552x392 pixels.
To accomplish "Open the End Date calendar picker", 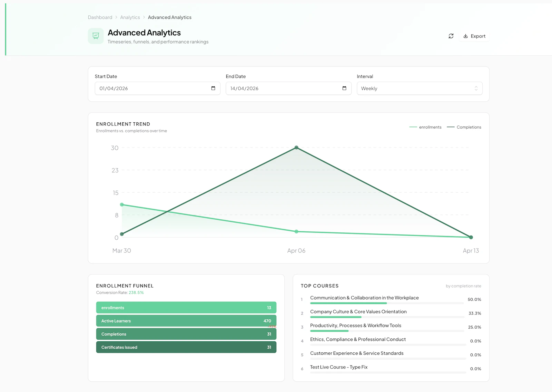I will [344, 88].
